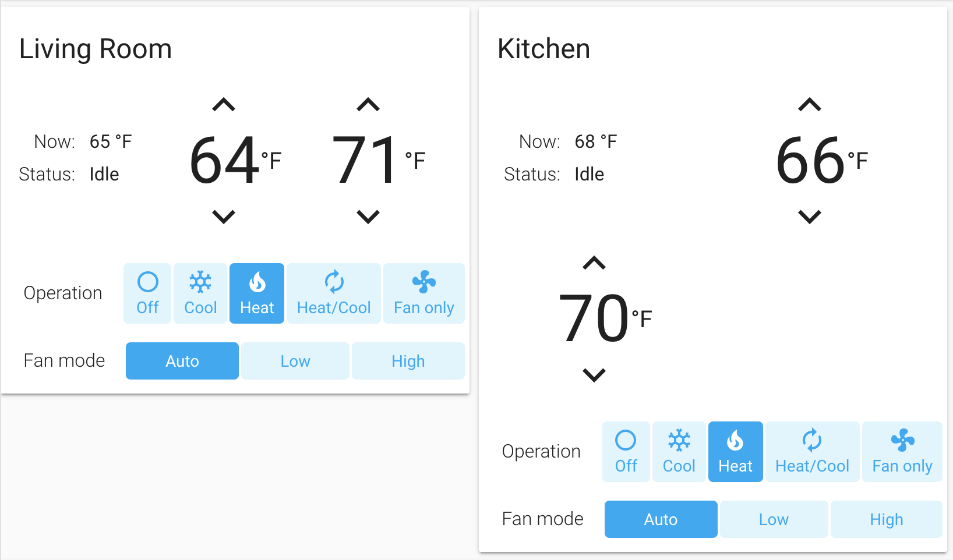Select Cool snowflake mode in Kitchen
Viewport: 953px width, 560px height.
pyautogui.click(x=679, y=452)
